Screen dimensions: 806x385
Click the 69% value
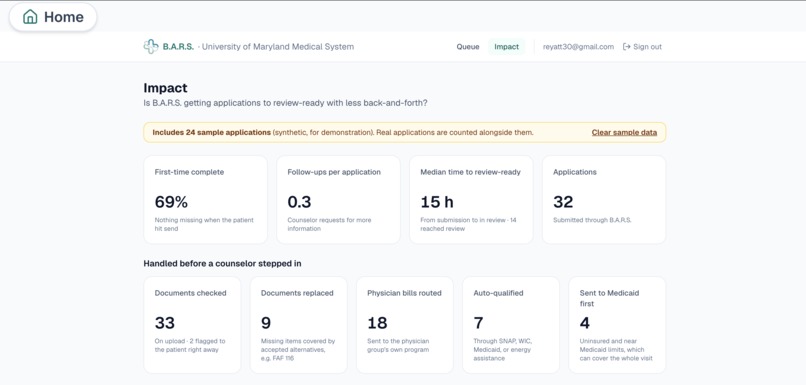coord(171,202)
